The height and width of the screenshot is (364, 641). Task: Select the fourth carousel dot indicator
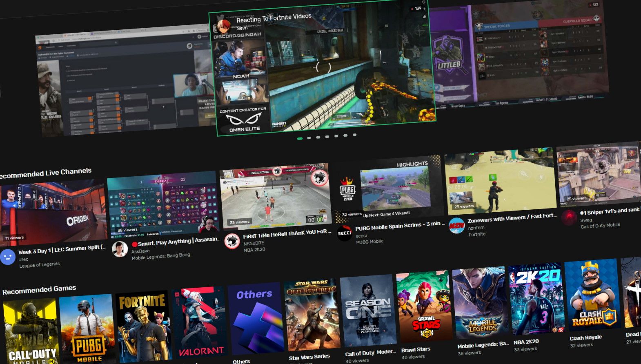327,136
